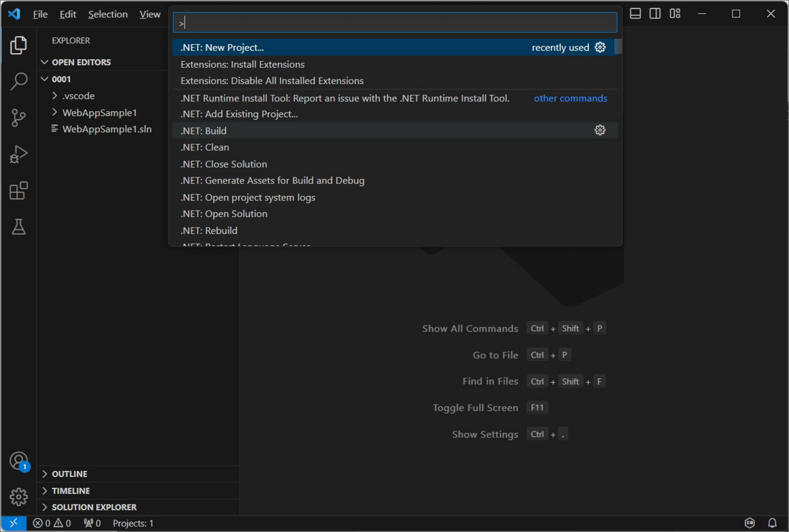Image resolution: width=789 pixels, height=532 pixels.
Task: Toggle the bottom panel layout icon
Action: click(635, 14)
